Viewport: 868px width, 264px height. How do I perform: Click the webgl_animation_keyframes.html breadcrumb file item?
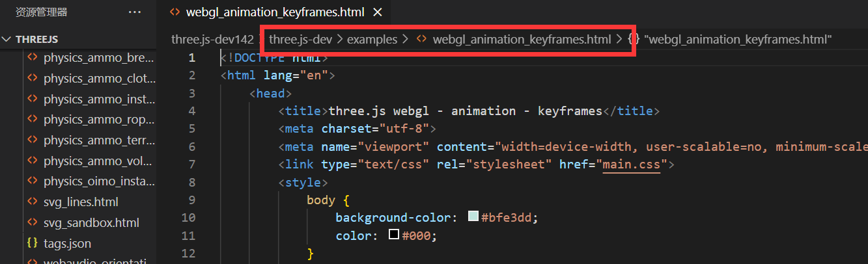pos(522,39)
